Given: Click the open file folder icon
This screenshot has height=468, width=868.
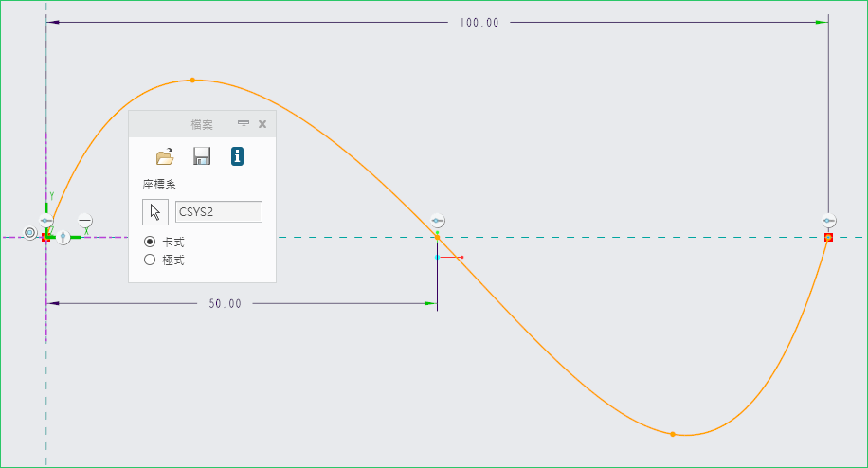Looking at the screenshot, I should point(165,156).
